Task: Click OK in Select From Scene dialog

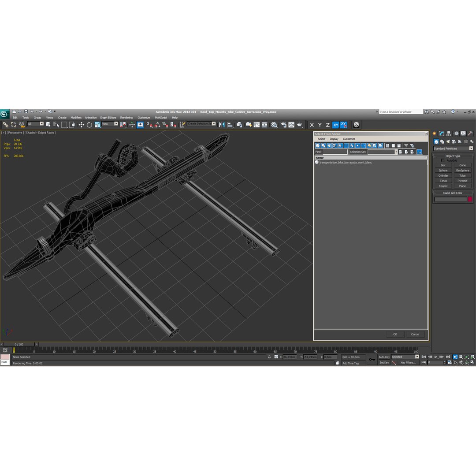Action: click(x=395, y=334)
